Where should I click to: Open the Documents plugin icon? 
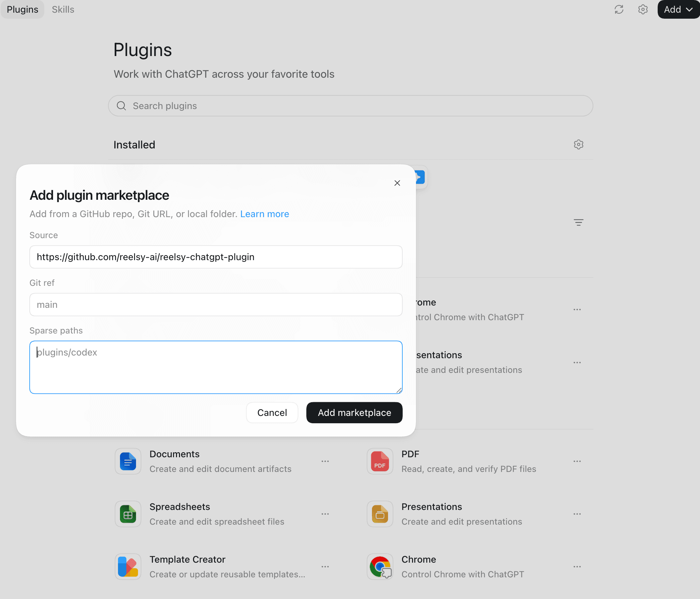128,461
